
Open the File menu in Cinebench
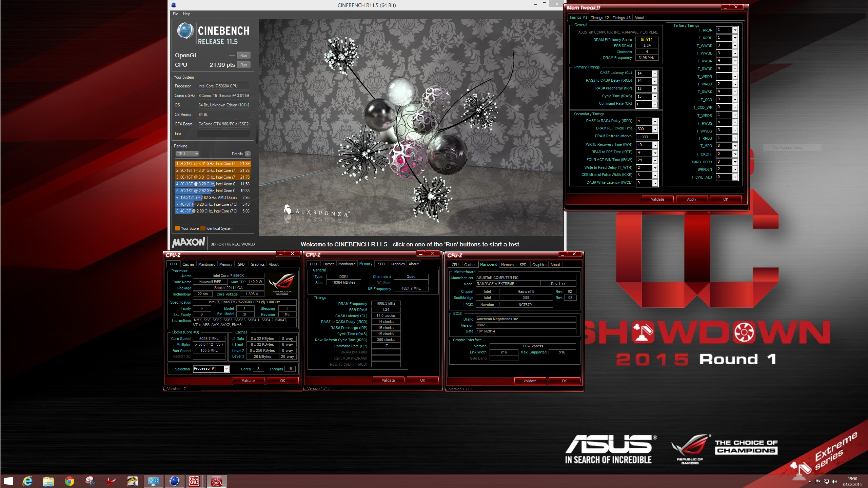[175, 14]
